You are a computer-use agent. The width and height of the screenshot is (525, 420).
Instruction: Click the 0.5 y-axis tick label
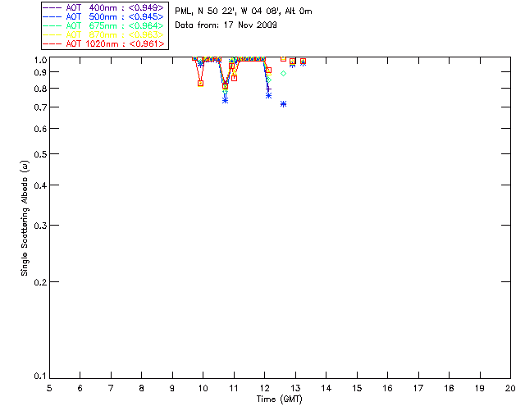[40, 154]
